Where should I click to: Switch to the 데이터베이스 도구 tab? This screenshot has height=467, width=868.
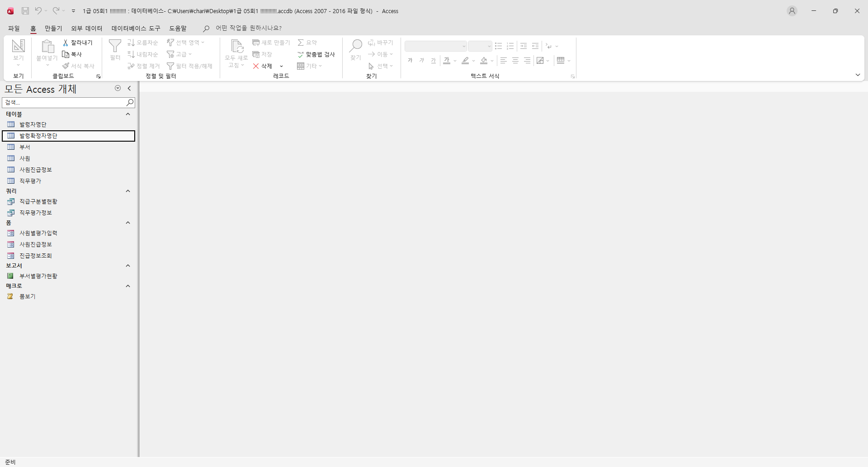click(x=136, y=28)
